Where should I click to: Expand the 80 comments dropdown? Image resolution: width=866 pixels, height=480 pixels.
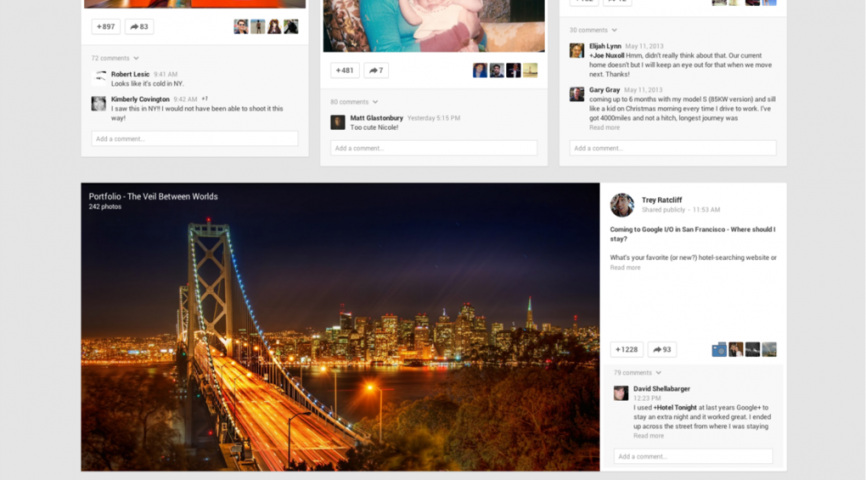pos(354,102)
